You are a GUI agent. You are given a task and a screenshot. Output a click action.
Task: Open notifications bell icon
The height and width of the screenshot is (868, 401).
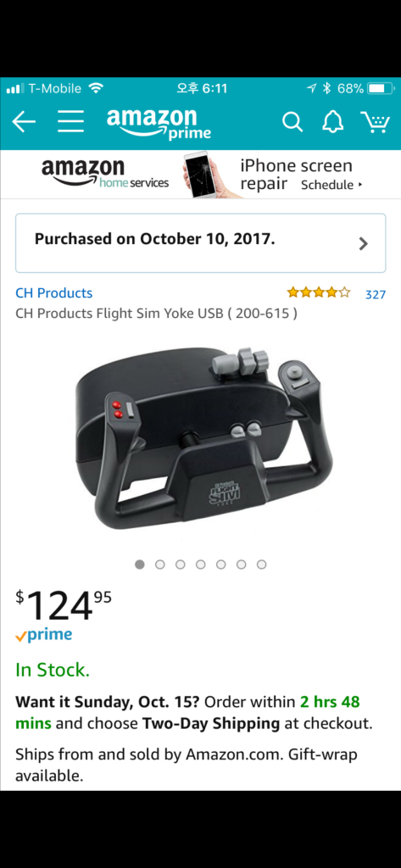333,122
